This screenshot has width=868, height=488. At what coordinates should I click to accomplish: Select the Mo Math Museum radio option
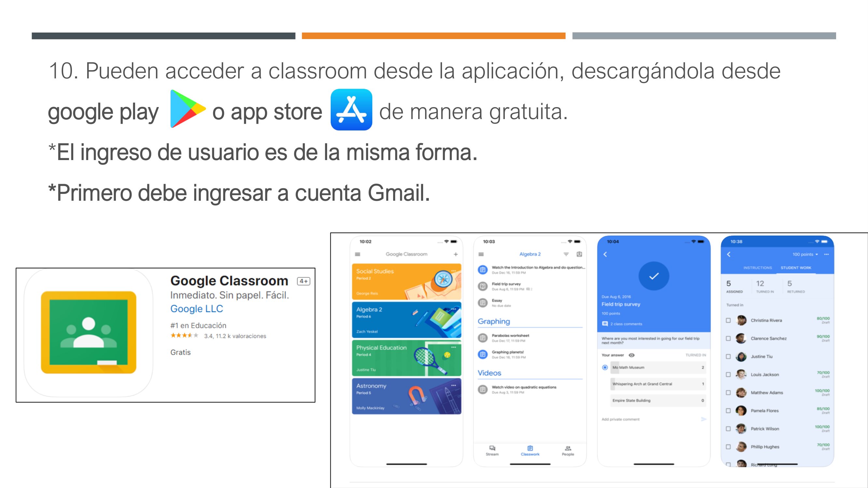[605, 367]
